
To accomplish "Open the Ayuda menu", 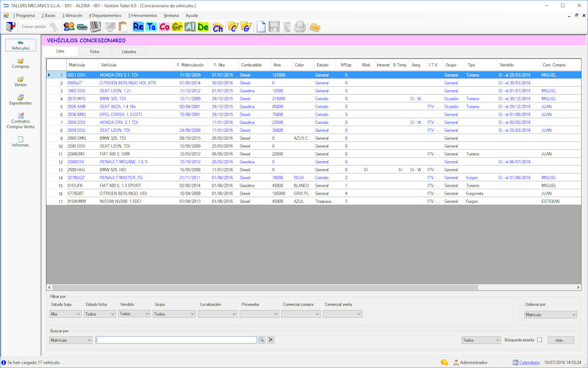I will pyautogui.click(x=192, y=16).
